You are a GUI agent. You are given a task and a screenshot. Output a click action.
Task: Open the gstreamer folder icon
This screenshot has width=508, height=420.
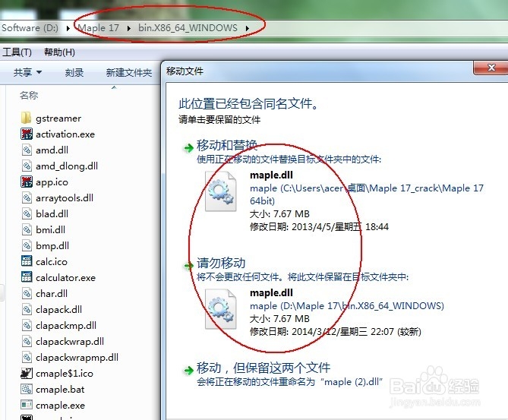(26, 118)
